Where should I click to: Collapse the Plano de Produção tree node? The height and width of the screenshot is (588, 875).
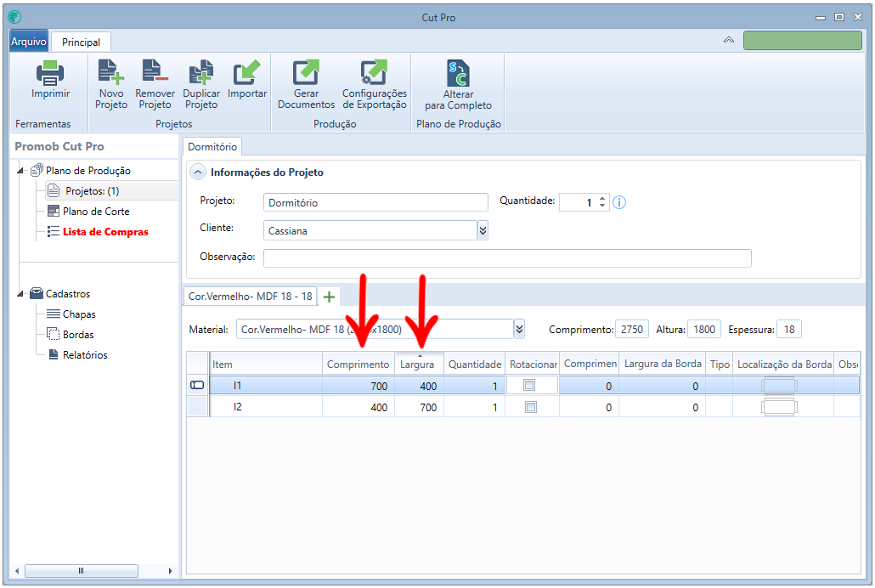(x=20, y=170)
